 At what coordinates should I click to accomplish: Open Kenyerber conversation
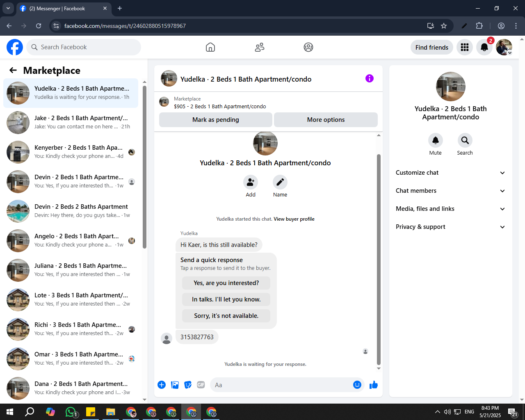pos(71,152)
